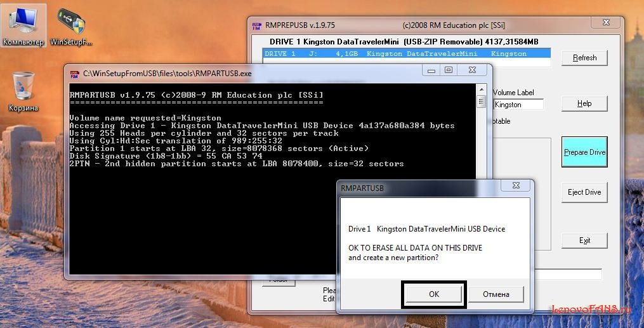The height and width of the screenshot is (328, 644).
Task: Click the Volume Label text field
Action: click(x=518, y=105)
